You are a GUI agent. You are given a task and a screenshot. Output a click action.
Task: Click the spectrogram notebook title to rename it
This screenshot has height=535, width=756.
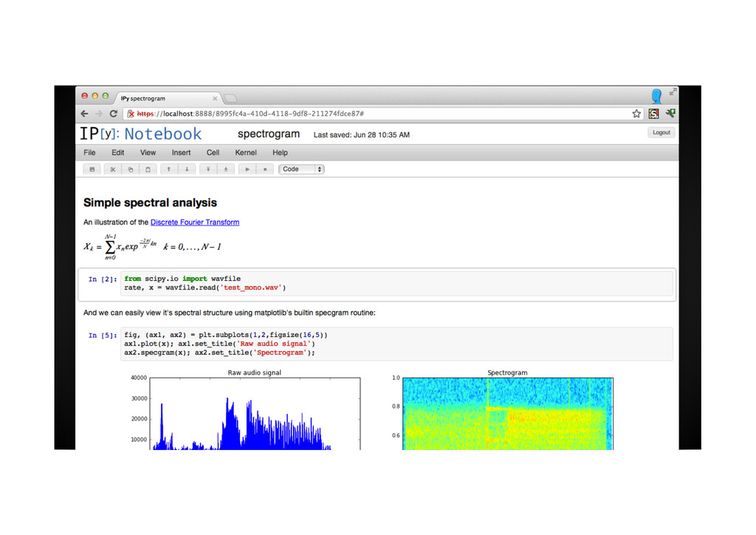(x=269, y=134)
